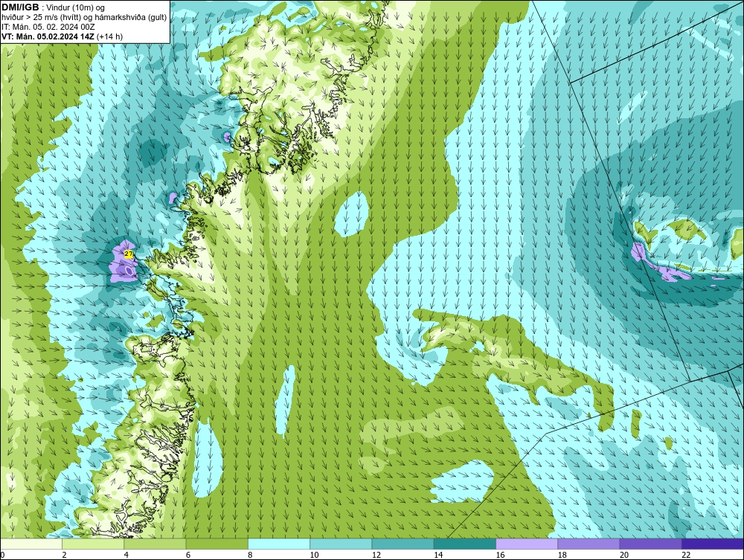Select the 8–10 m/s light cyan swatch
744x560 pixels.
coord(279,544)
